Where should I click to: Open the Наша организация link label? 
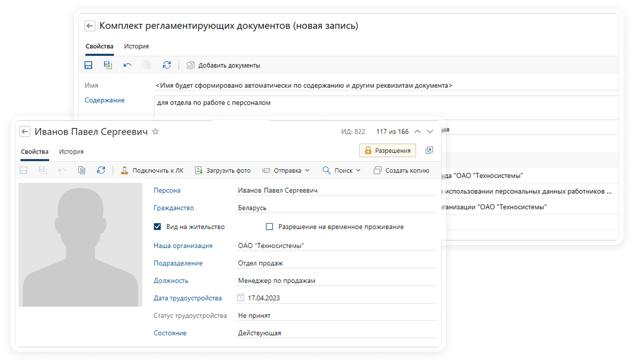(x=183, y=246)
